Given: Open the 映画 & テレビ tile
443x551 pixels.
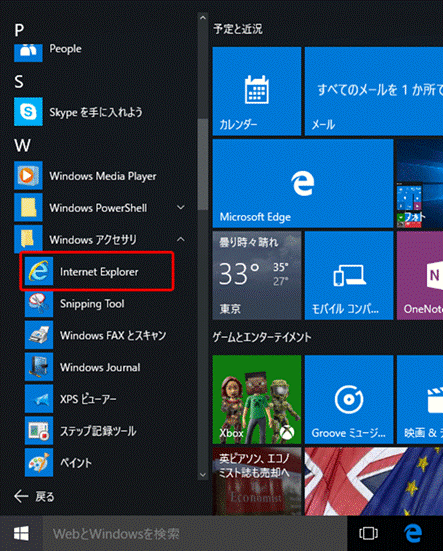Looking at the screenshot, I should [420, 400].
